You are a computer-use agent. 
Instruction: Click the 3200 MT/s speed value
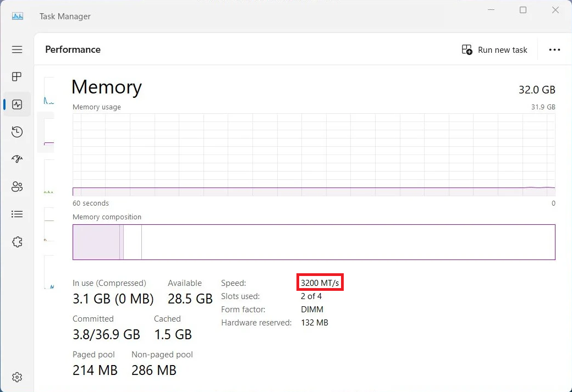point(320,283)
